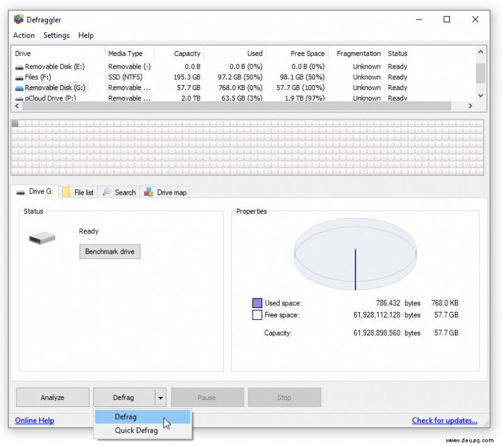
Task: Click the Files (F:) drive icon
Action: tap(20, 77)
